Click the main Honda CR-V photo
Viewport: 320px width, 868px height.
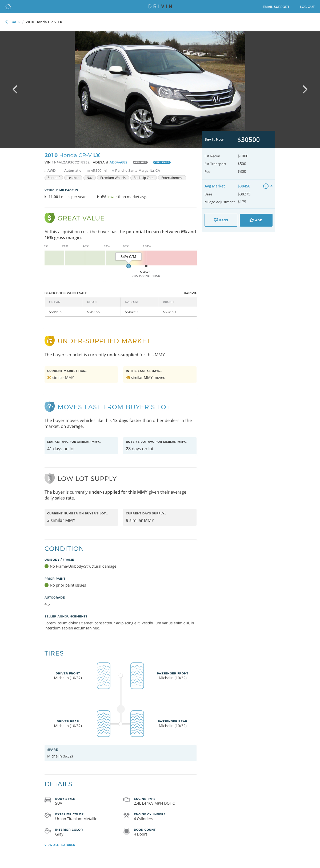tap(160, 89)
